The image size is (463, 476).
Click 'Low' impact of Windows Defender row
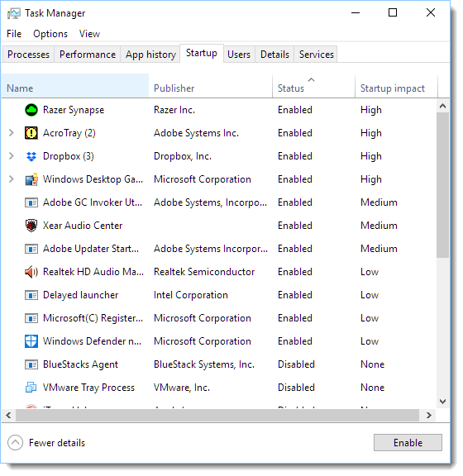click(x=370, y=341)
